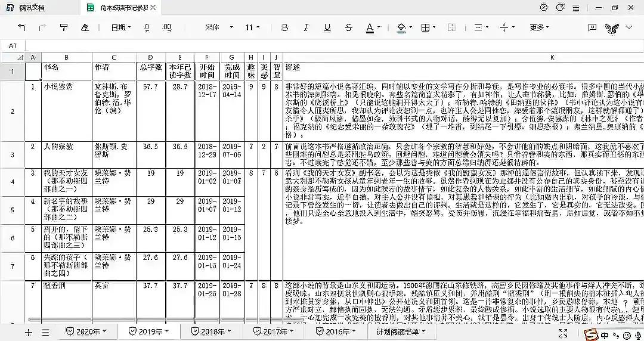Viewport: 644px width, 341px height.
Task: Click the help question mark icon
Action: pos(626,303)
